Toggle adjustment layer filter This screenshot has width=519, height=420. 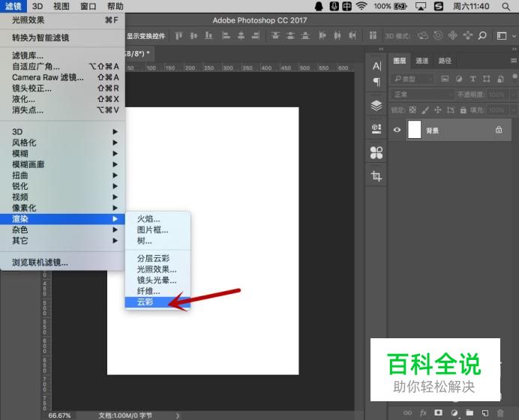tap(459, 79)
